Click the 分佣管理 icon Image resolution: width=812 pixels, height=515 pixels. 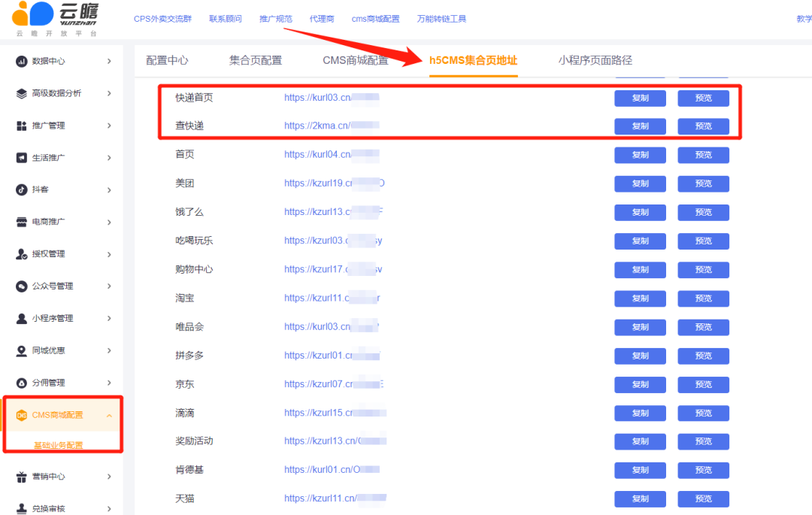click(21, 383)
